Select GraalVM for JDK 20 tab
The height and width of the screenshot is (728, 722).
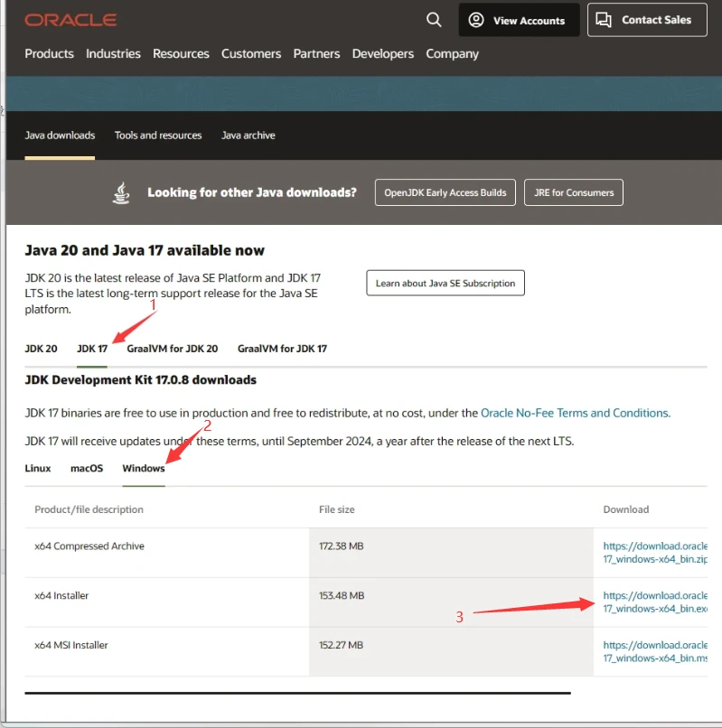click(173, 349)
